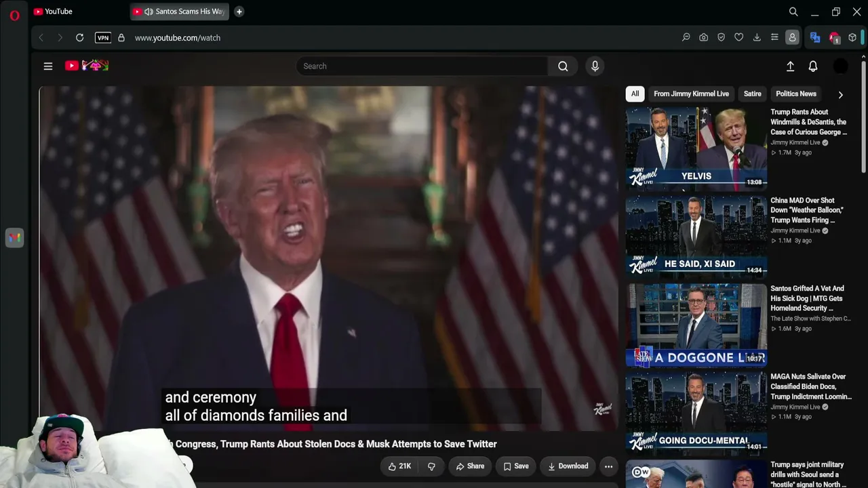868x488 pixels.
Task: Open the page zoom control
Action: [x=686, y=38]
